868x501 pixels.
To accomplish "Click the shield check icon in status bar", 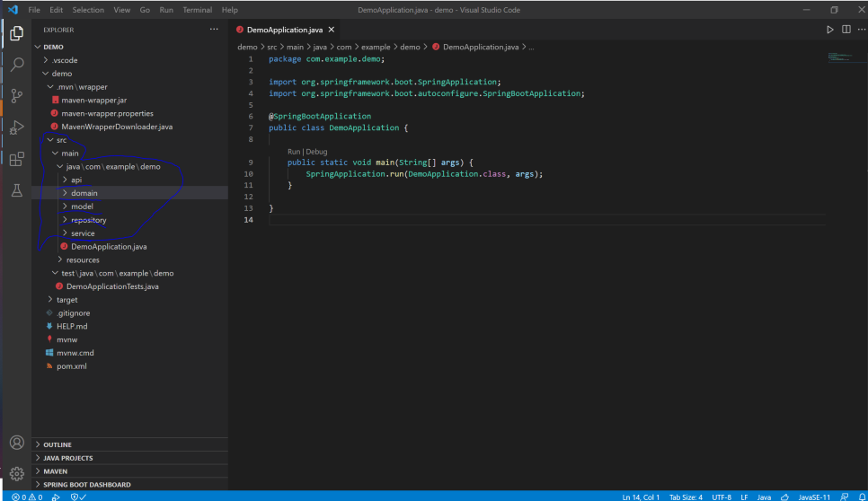I will (78, 497).
